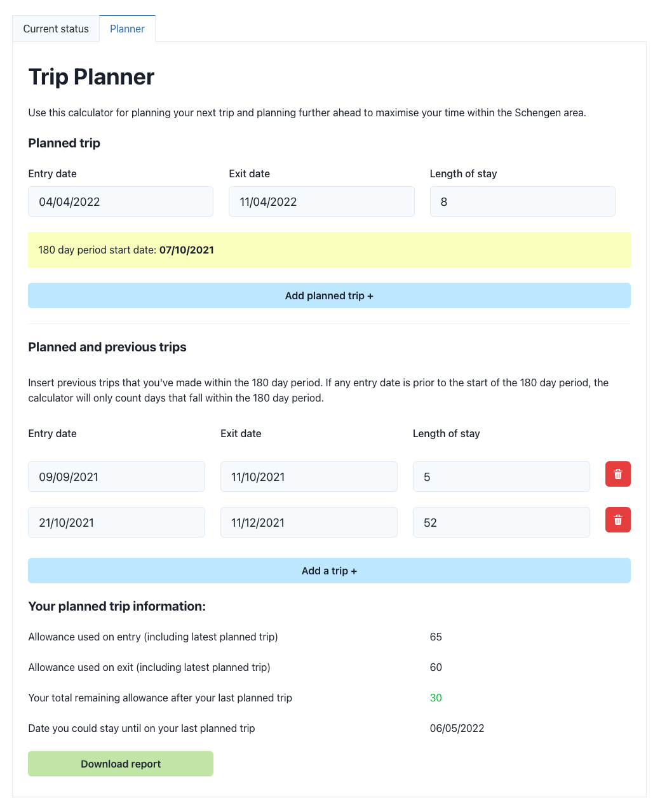This screenshot has width=660, height=812.
Task: Switch to the Current status tab
Action: tap(56, 29)
